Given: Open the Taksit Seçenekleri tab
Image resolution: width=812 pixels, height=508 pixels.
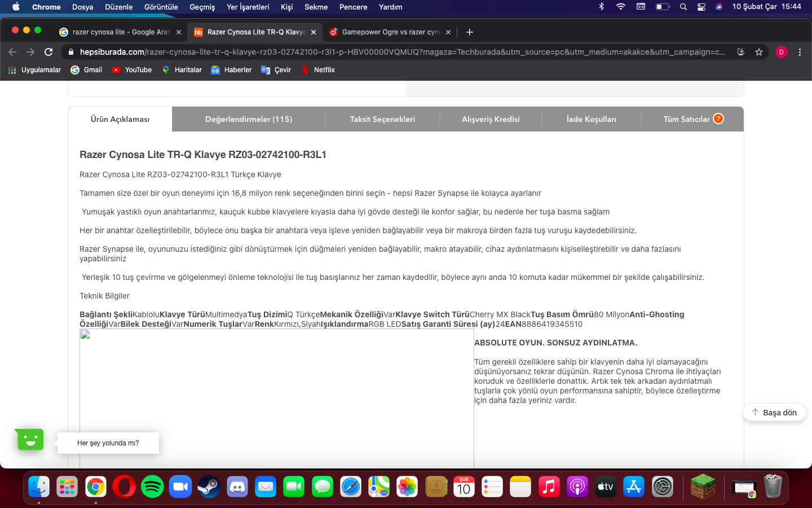Looking at the screenshot, I should click(x=382, y=119).
